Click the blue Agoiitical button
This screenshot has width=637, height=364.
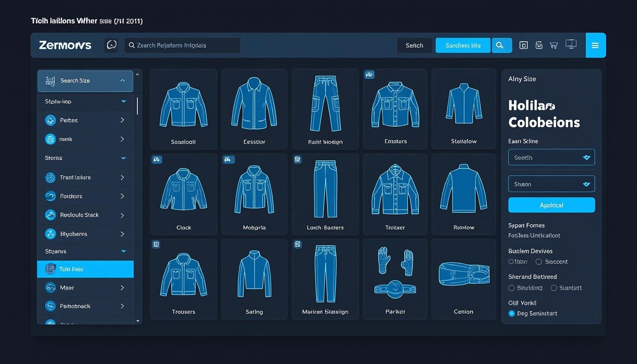[551, 205]
